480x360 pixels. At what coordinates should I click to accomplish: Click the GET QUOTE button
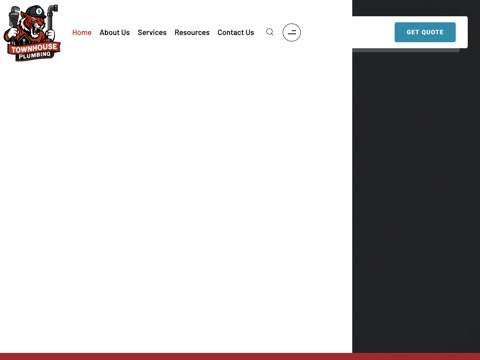pos(425,32)
